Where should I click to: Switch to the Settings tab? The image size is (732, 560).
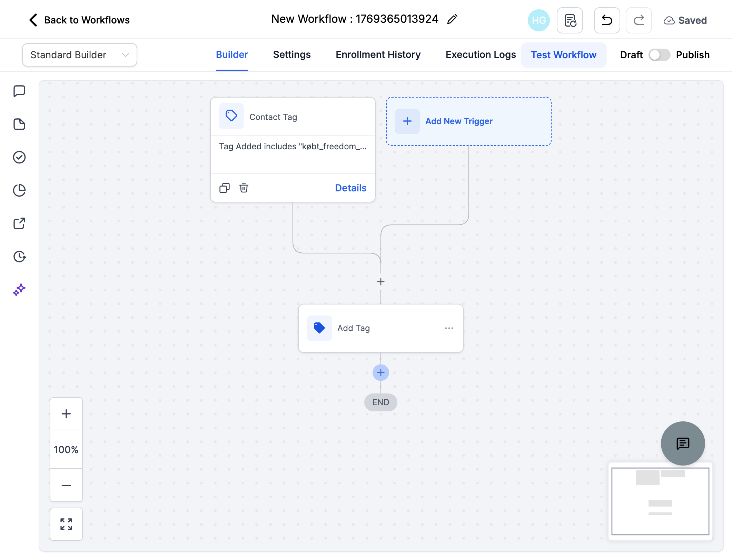pyautogui.click(x=292, y=55)
